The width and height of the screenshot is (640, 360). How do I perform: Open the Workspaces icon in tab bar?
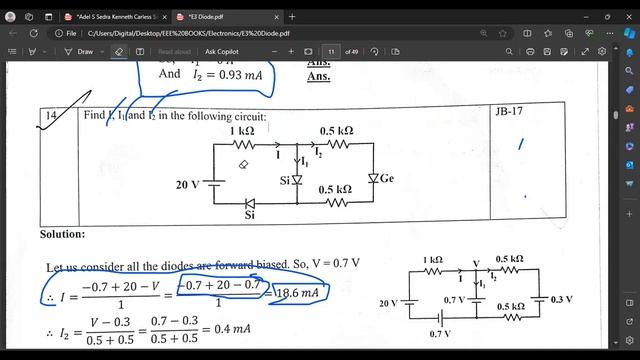click(29, 17)
